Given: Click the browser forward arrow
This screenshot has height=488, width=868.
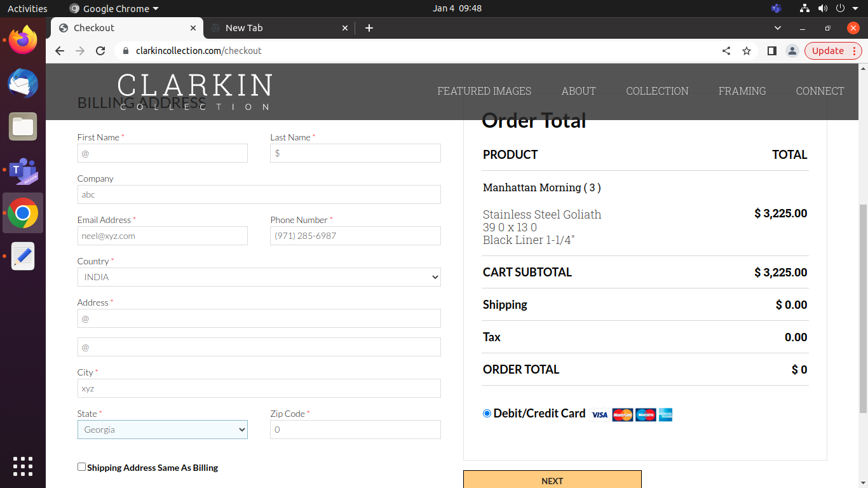Looking at the screenshot, I should (80, 51).
